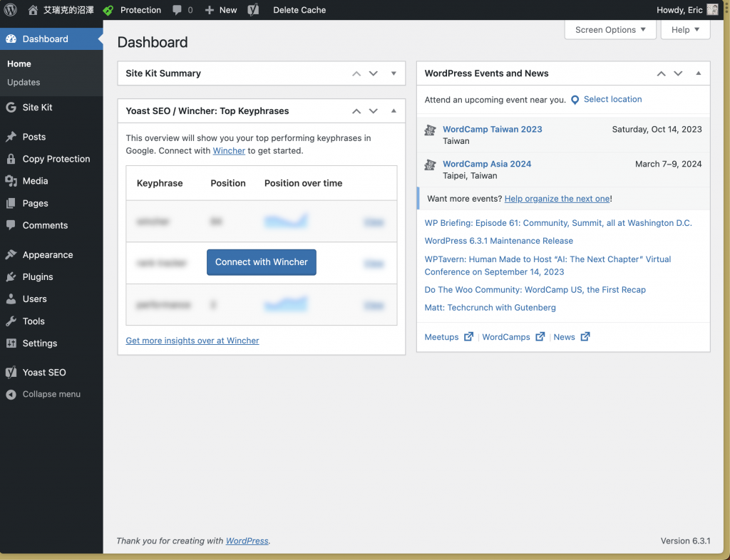Move Site Kit Summary panel up

pos(356,73)
